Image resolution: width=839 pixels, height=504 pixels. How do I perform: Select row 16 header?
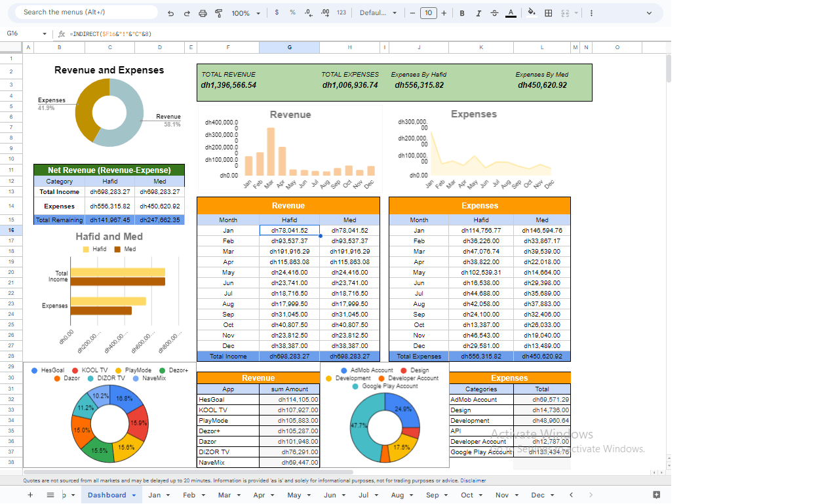11,231
